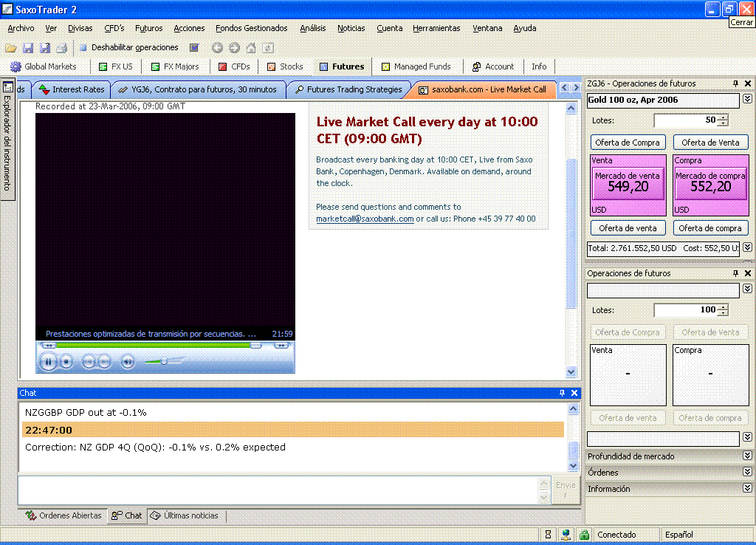Open the Gold 100 oz instrument dropdown
The height and width of the screenshot is (545, 756).
tap(747, 99)
